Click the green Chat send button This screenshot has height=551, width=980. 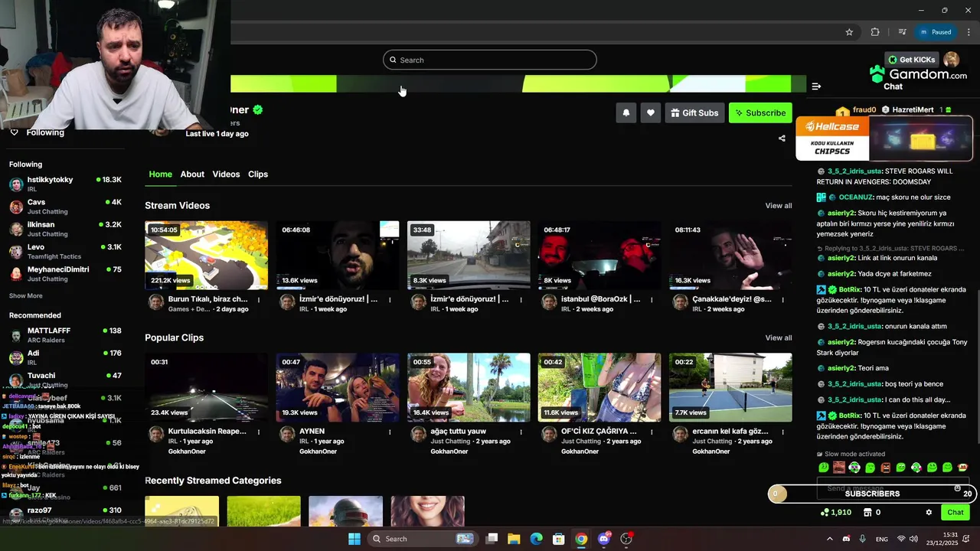pos(955,513)
